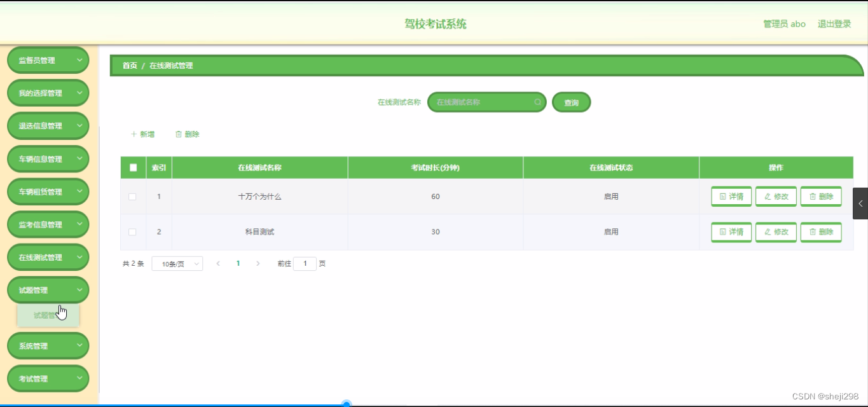This screenshot has width=868, height=407.
Task: Open the 10条/页 page size dropdown
Action: click(177, 263)
